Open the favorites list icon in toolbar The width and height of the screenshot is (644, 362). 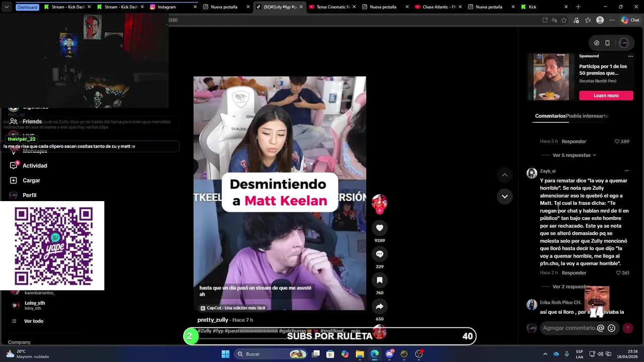(x=588, y=20)
